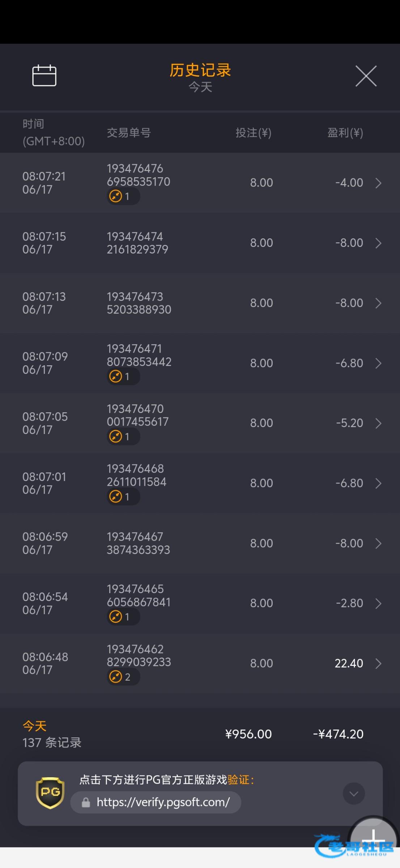Close the history records panel
Image resolution: width=400 pixels, height=868 pixels.
(x=366, y=76)
